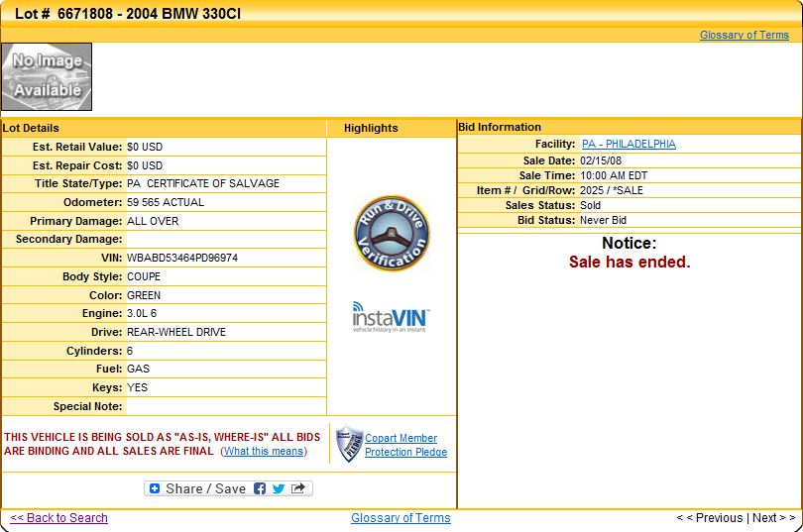803x532 pixels.
Task: Click the share arrow icon
Action: click(297, 488)
